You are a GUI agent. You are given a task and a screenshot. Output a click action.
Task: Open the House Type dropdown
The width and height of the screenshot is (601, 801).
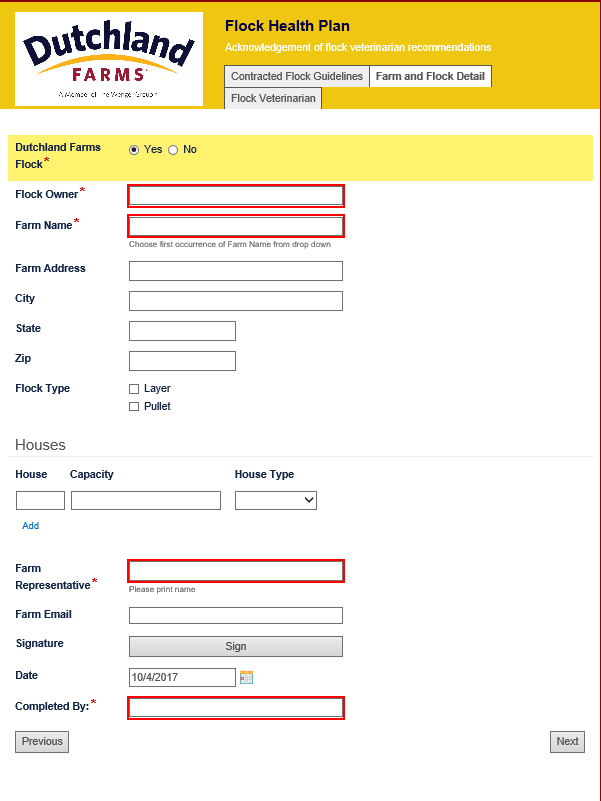(276, 500)
